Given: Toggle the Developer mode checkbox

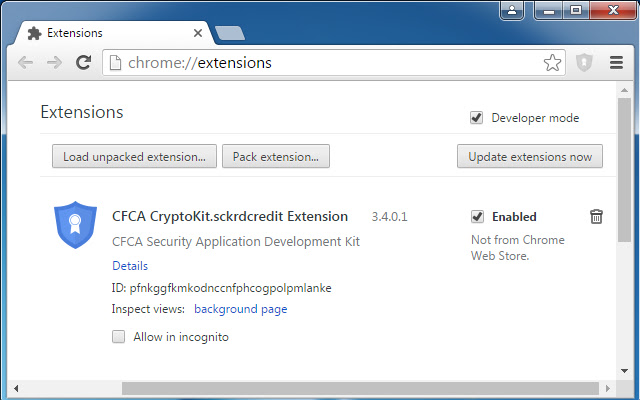Looking at the screenshot, I should click(x=476, y=118).
